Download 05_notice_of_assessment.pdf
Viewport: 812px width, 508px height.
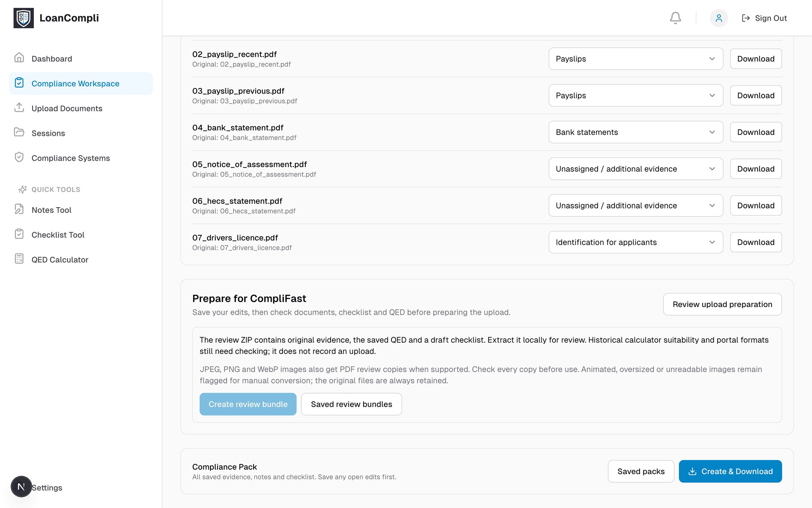click(756, 169)
